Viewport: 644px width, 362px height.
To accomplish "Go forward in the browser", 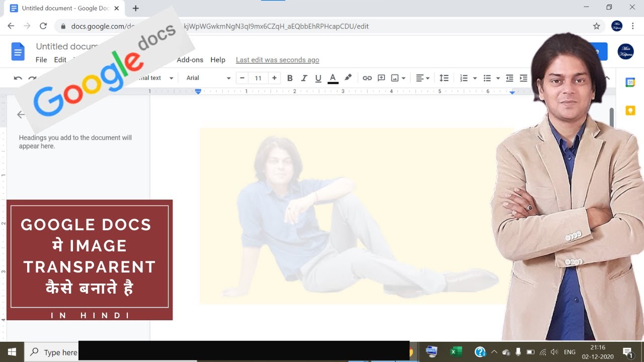I will 27,26.
